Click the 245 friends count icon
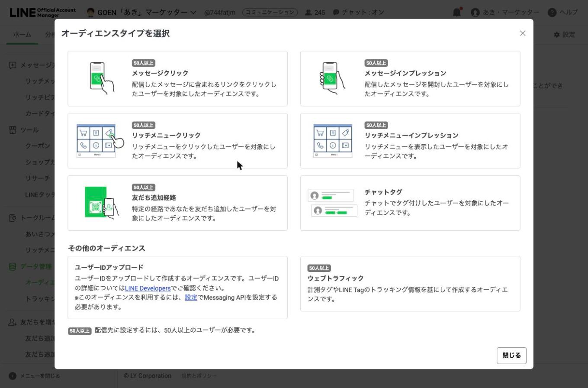588x388 pixels. pos(308,12)
